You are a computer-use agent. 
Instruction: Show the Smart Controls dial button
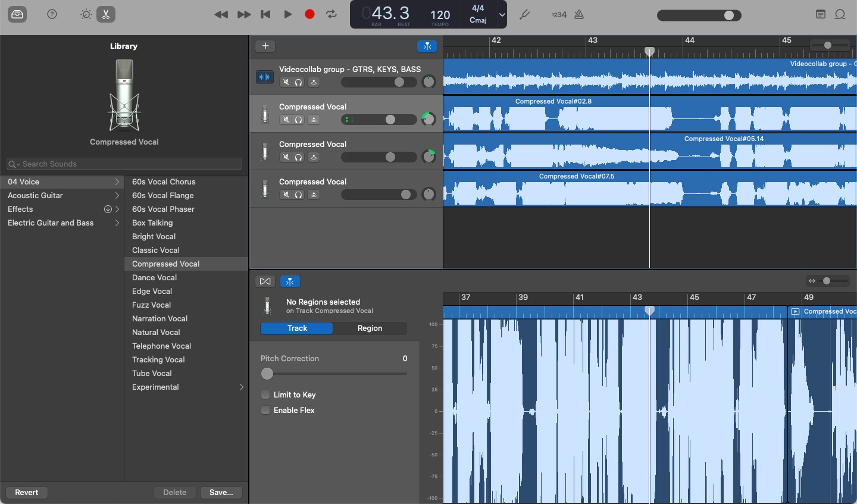(x=86, y=14)
